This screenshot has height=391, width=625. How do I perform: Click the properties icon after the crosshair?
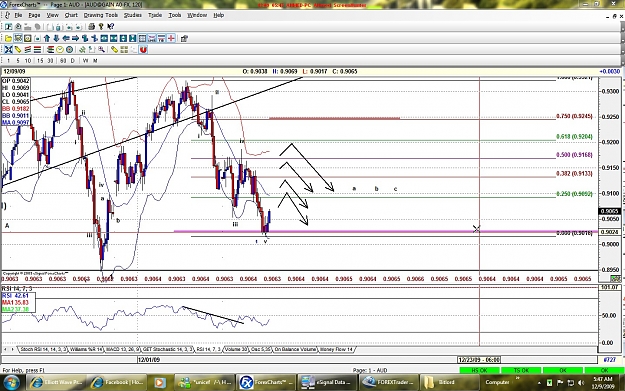(184, 39)
